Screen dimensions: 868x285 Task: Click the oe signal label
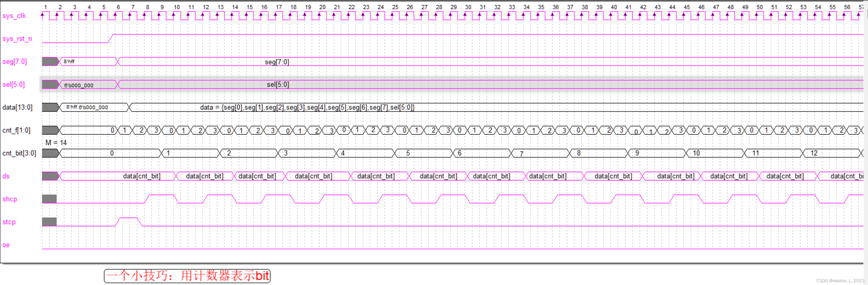(6, 245)
